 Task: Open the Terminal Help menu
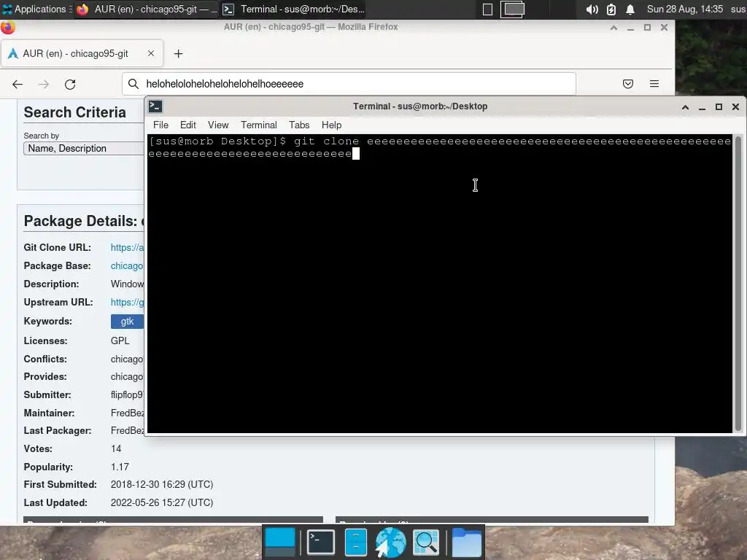tap(332, 125)
